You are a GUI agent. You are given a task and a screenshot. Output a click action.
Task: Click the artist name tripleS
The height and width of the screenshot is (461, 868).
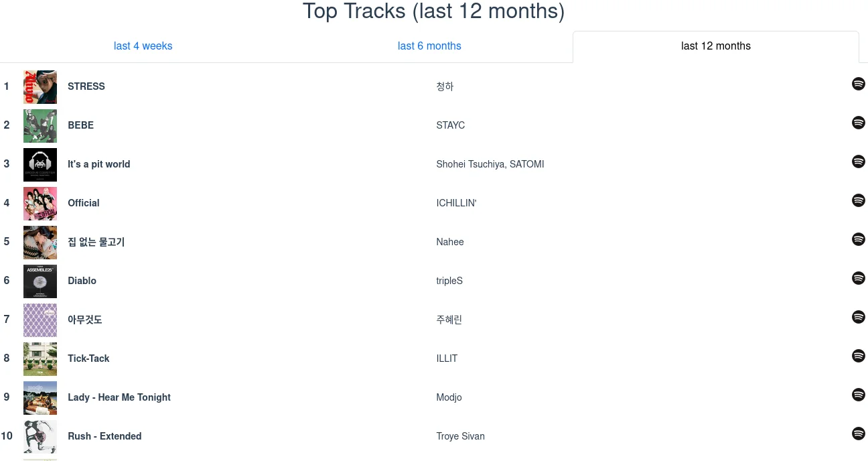[449, 281]
